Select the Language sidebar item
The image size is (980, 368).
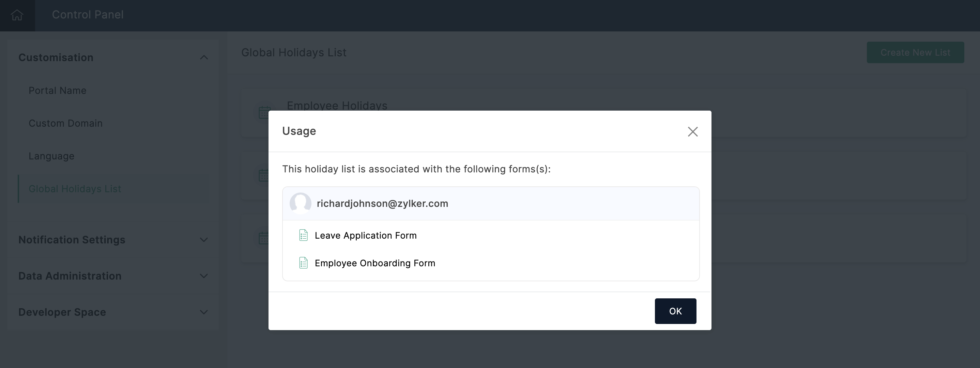(51, 156)
